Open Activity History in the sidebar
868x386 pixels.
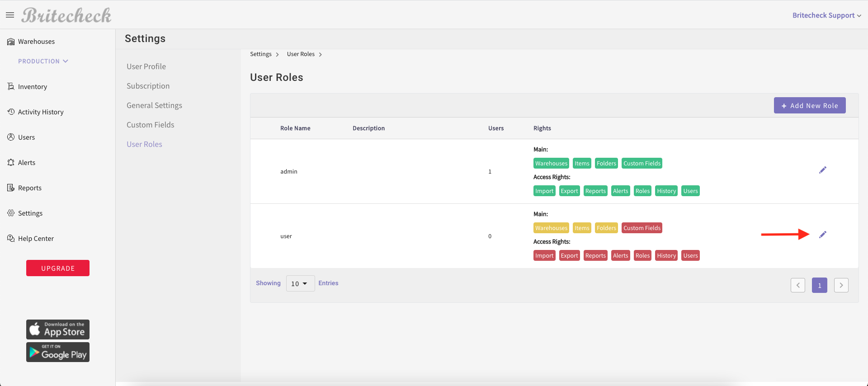pos(40,112)
